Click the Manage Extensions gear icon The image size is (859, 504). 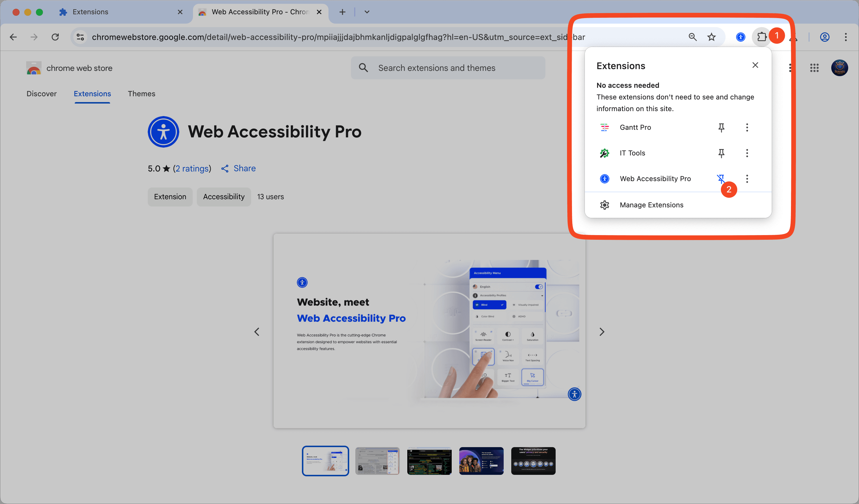coord(604,205)
